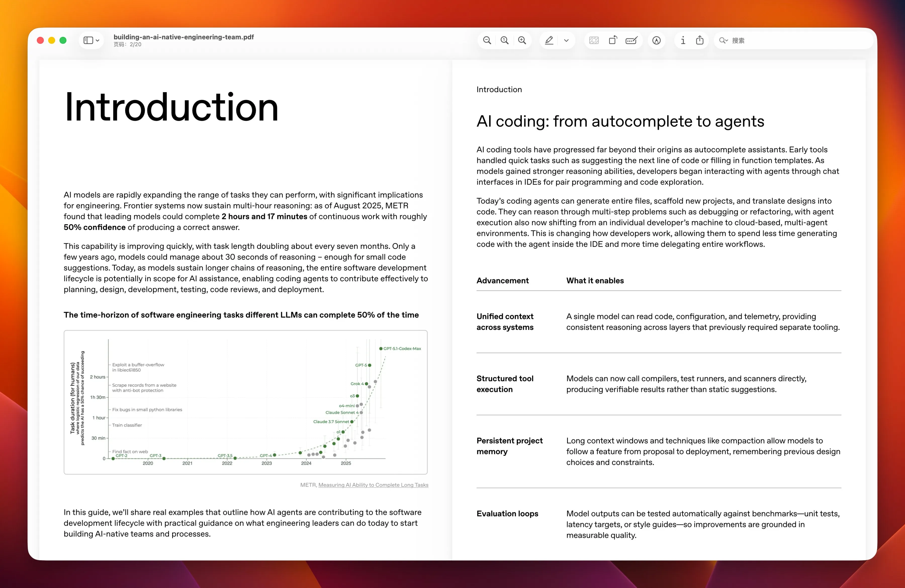The height and width of the screenshot is (588, 905).
Task: Open Measuring AI Ability to Complete Long Tasks link
Action: tap(373, 485)
